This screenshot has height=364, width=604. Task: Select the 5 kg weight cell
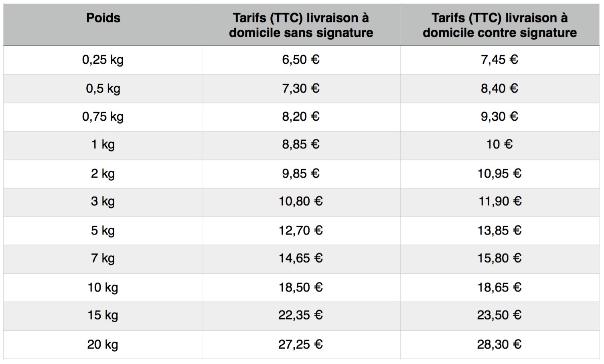pyautogui.click(x=103, y=231)
